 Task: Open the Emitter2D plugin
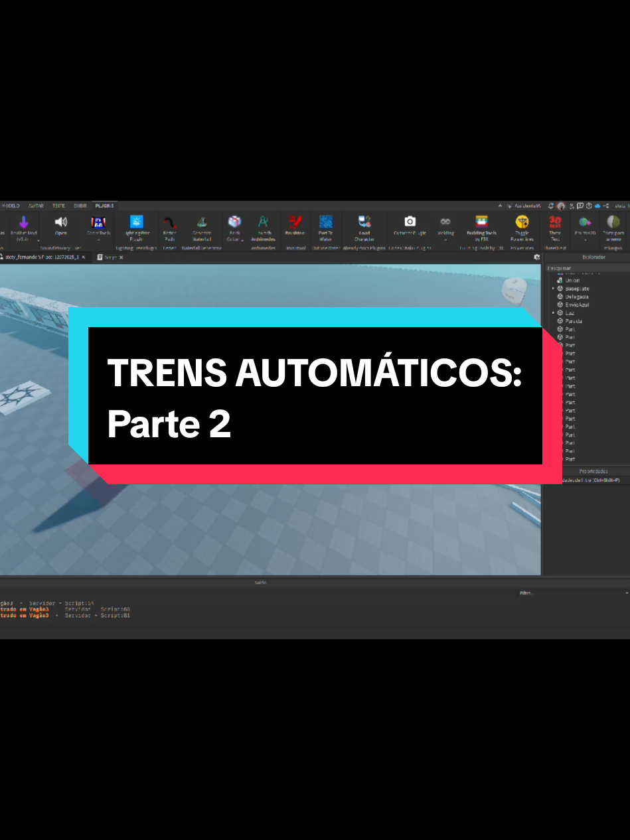pyautogui.click(x=585, y=226)
